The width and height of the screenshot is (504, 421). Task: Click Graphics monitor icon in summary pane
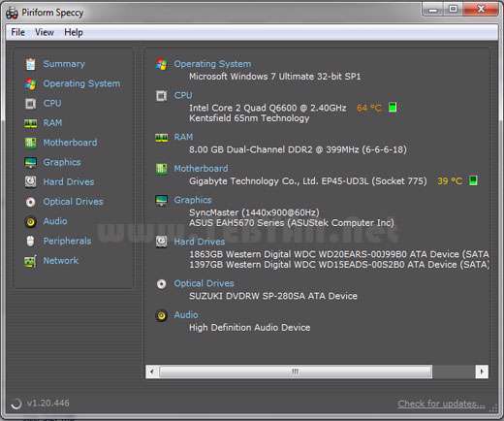coord(162,200)
